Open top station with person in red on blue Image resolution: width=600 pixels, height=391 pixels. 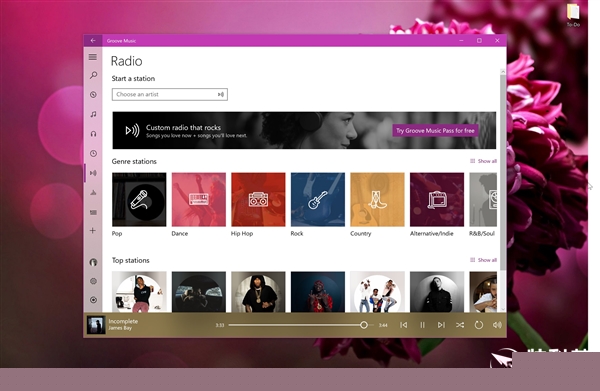pyautogui.click(x=318, y=292)
